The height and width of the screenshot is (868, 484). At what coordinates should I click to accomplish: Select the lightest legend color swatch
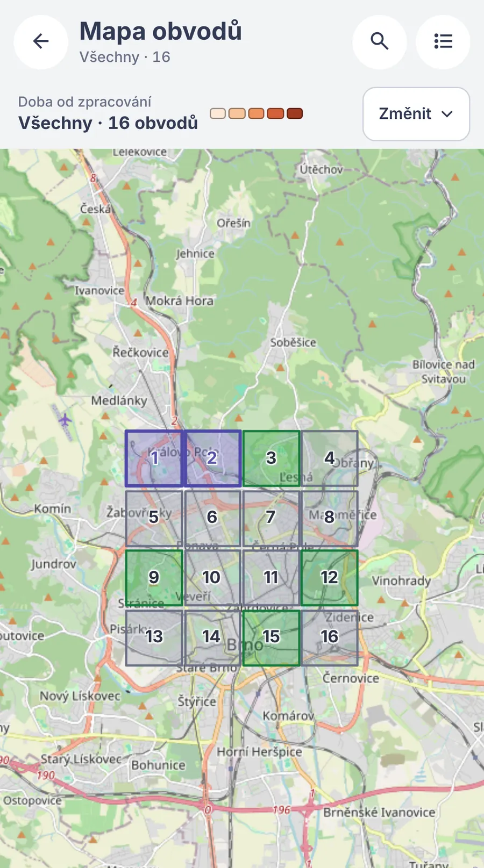click(218, 113)
